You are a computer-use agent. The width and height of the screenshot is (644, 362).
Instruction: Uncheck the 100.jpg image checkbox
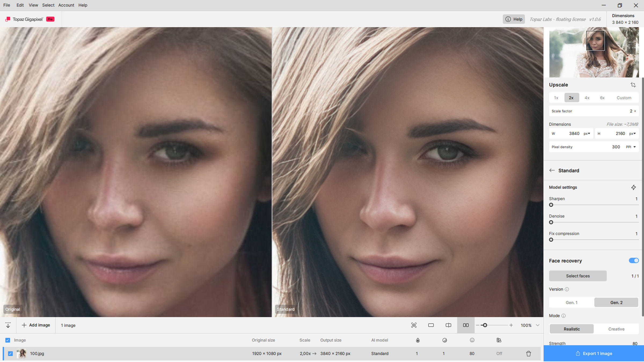coord(10,353)
